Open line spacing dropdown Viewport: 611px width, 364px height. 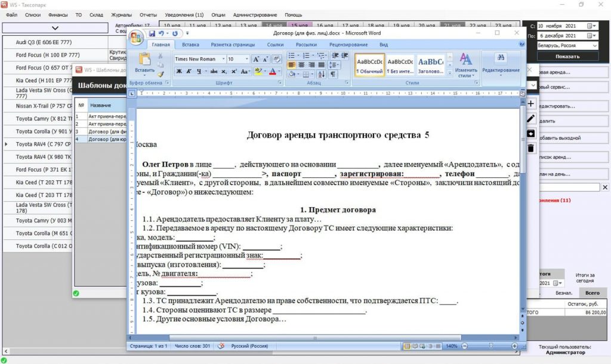334,64
